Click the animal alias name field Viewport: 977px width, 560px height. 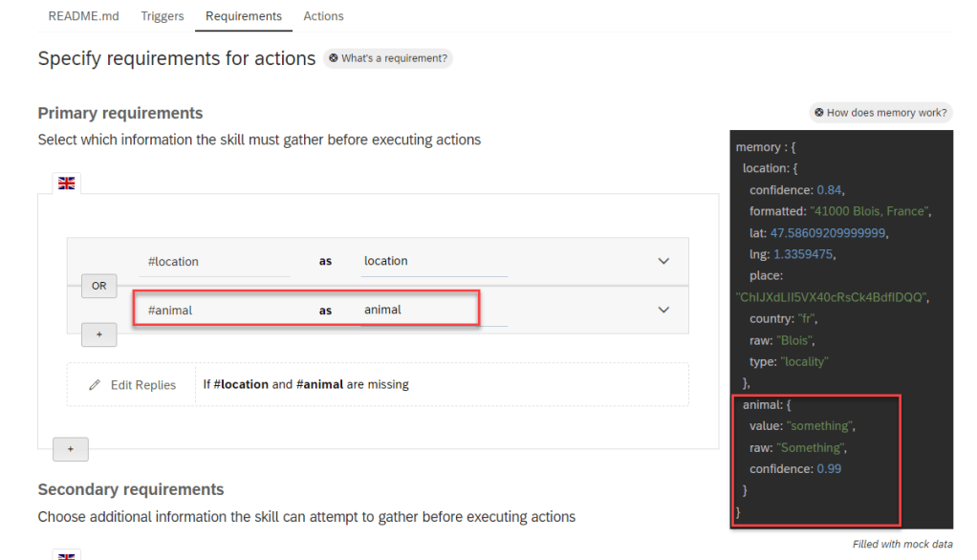pyautogui.click(x=434, y=310)
